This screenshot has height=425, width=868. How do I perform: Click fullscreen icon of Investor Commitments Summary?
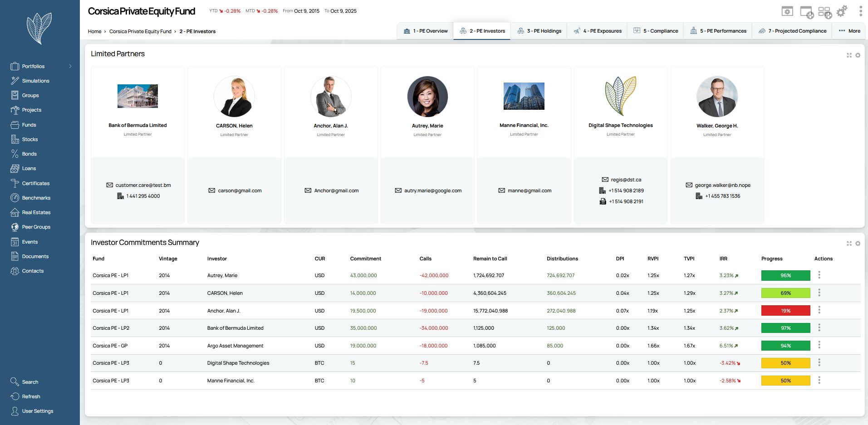coord(849,244)
